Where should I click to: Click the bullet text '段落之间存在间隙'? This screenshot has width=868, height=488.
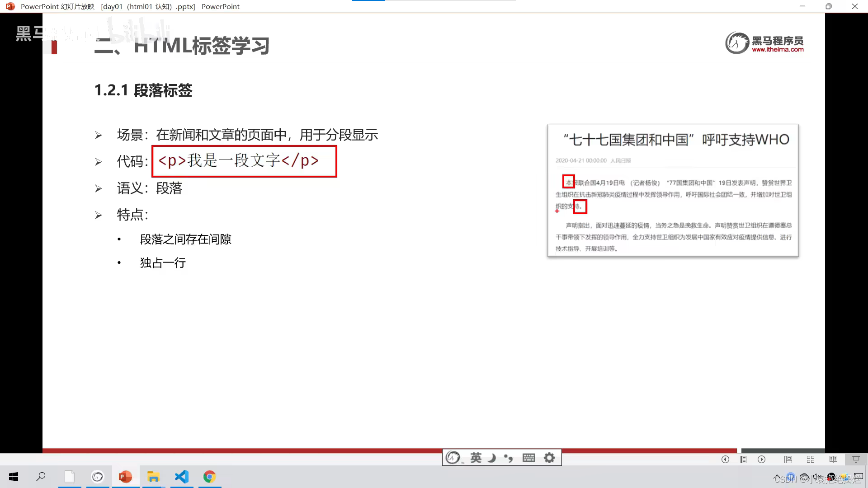185,239
